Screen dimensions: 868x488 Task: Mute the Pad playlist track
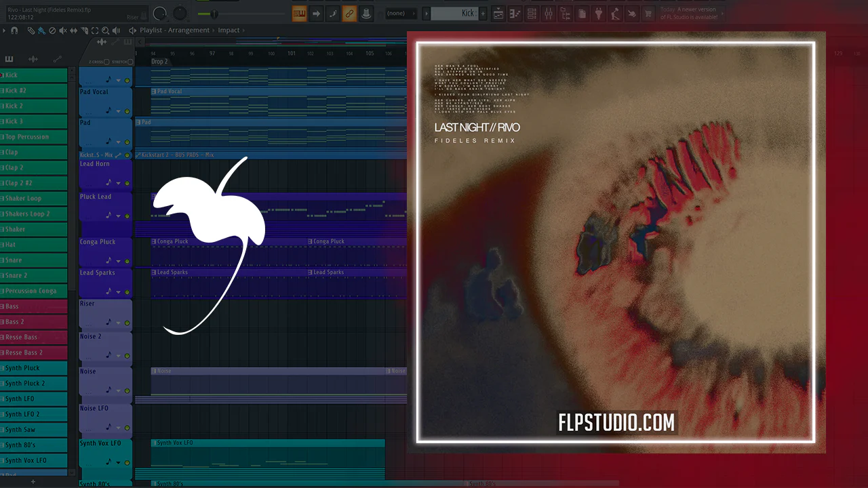coord(127,142)
